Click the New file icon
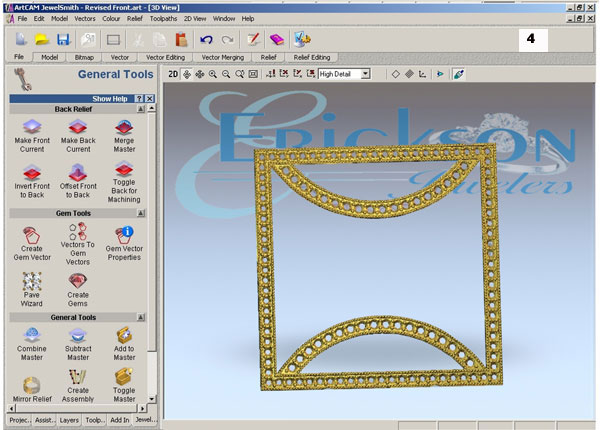 click(x=21, y=39)
